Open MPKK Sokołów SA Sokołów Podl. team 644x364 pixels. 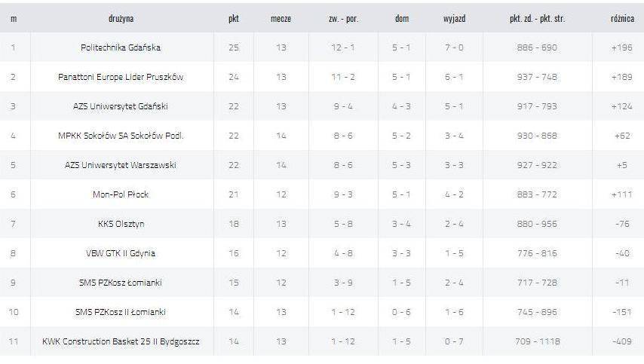pos(121,136)
